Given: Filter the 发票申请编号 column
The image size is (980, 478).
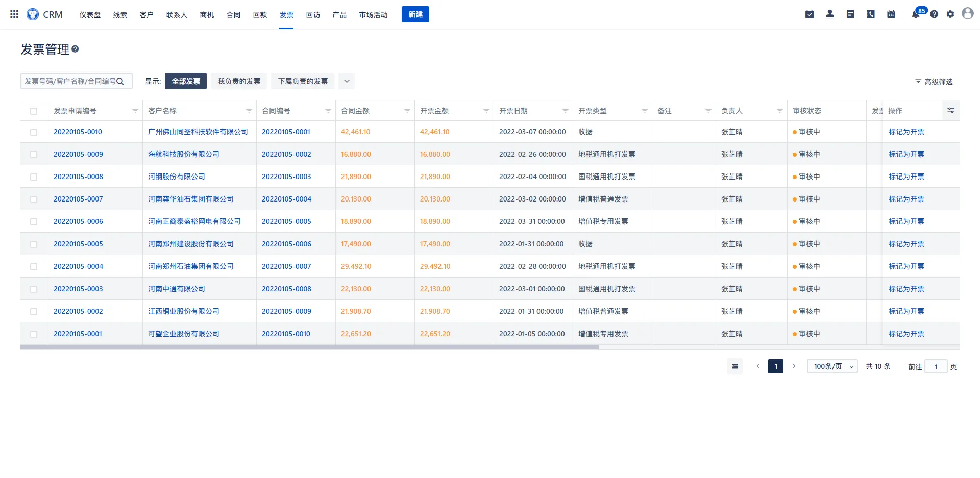Looking at the screenshot, I should click(x=135, y=111).
